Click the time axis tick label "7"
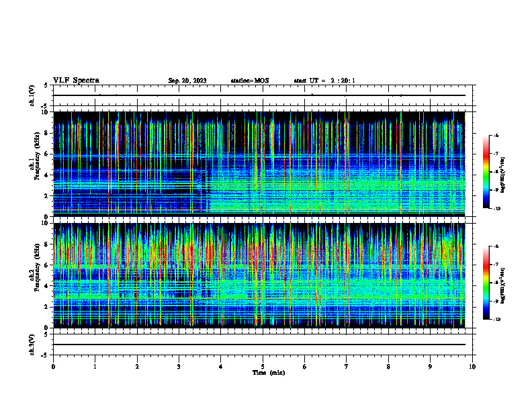532x411 pixels. [347, 367]
